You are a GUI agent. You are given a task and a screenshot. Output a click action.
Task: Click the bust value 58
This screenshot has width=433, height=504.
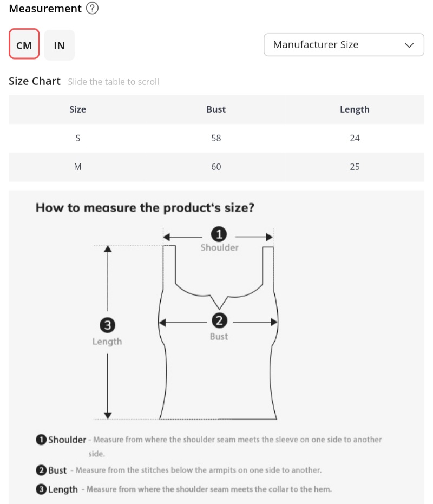pos(216,138)
